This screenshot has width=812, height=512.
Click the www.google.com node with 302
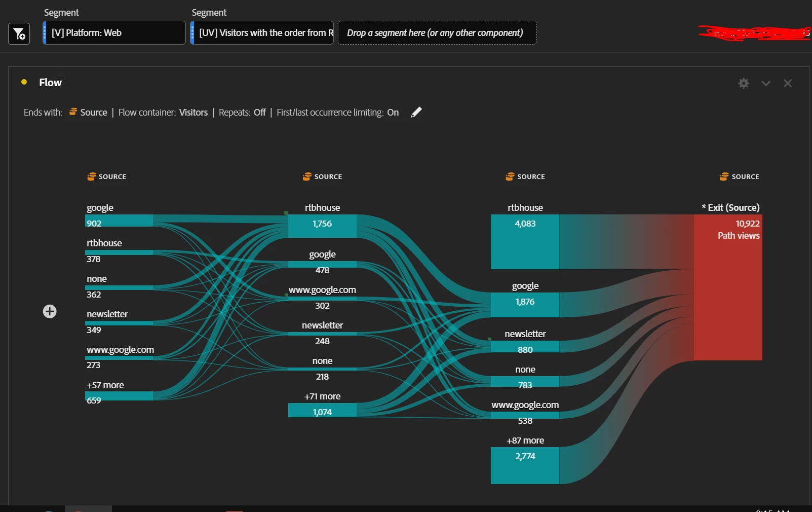tap(322, 299)
